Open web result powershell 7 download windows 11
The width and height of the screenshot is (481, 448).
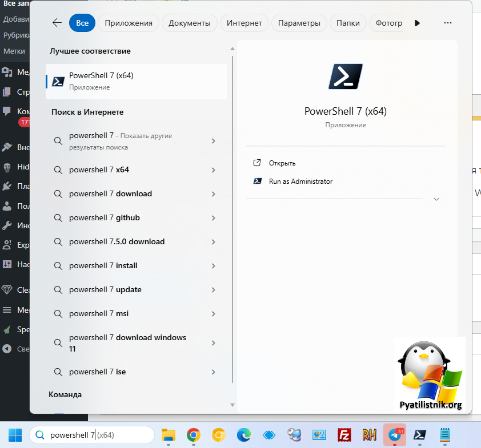point(136,343)
